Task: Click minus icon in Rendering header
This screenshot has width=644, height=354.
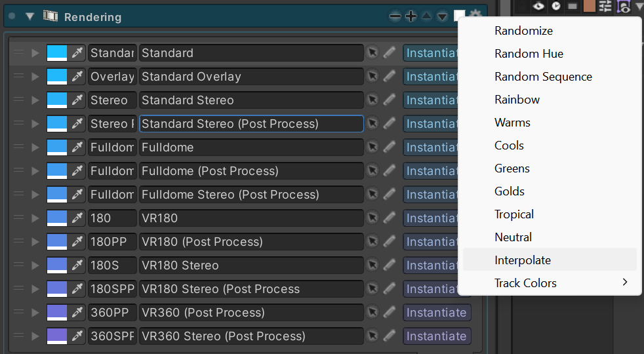Action: point(395,16)
